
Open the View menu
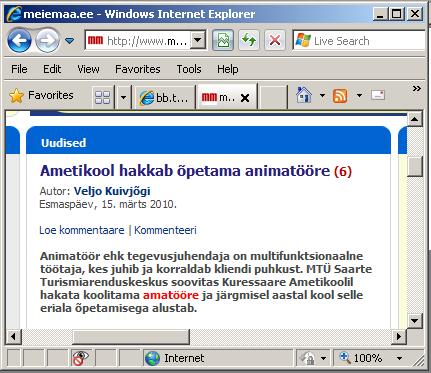click(x=88, y=69)
